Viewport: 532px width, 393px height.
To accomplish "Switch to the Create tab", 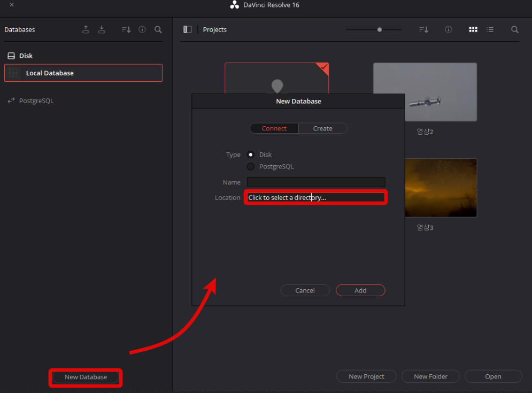I will click(x=322, y=128).
